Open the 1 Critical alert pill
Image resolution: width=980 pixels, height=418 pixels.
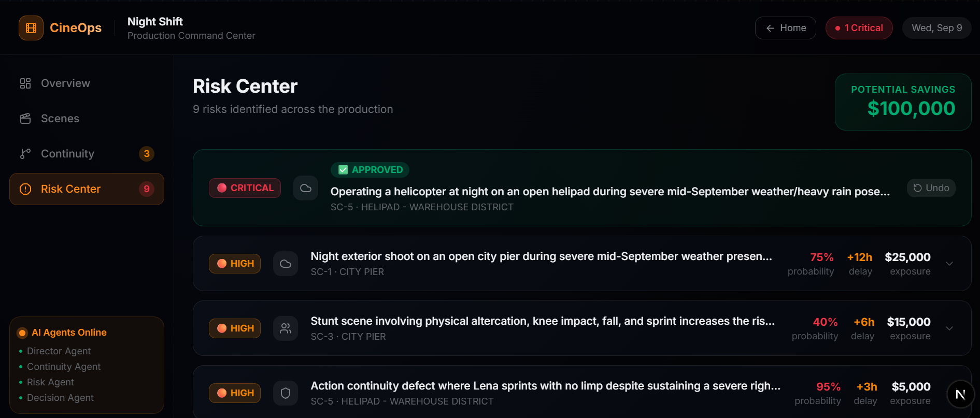(859, 28)
